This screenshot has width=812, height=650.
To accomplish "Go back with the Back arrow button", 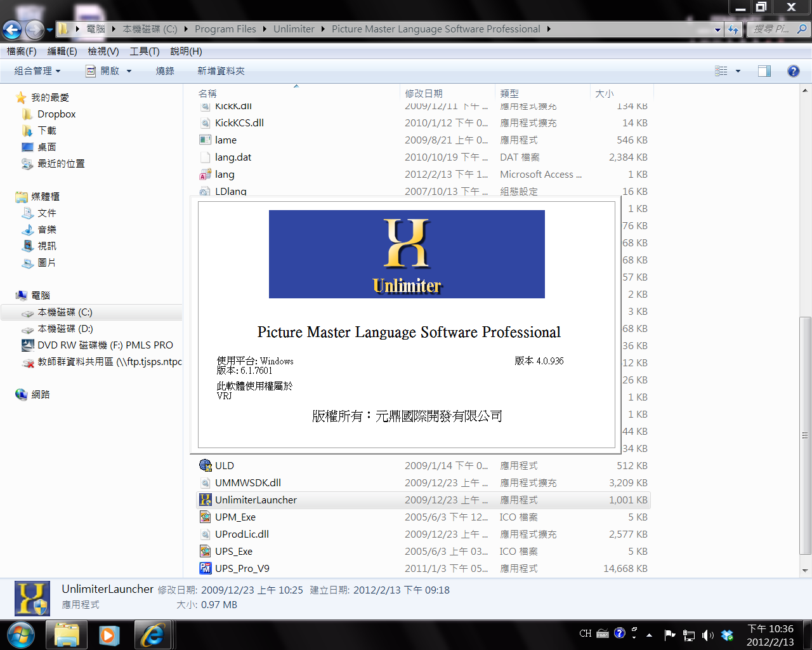I will (12, 29).
